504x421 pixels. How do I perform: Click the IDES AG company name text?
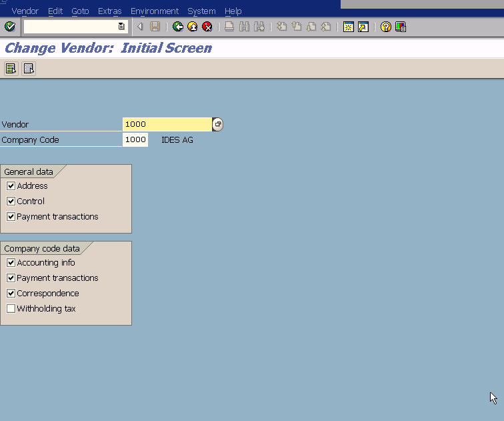tap(177, 140)
